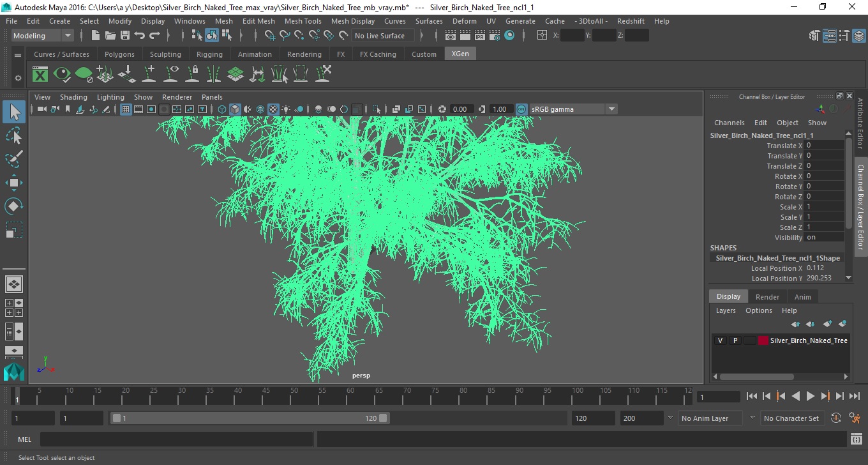Activate the Rotate tool in toolbox
868x465 pixels.
click(14, 206)
